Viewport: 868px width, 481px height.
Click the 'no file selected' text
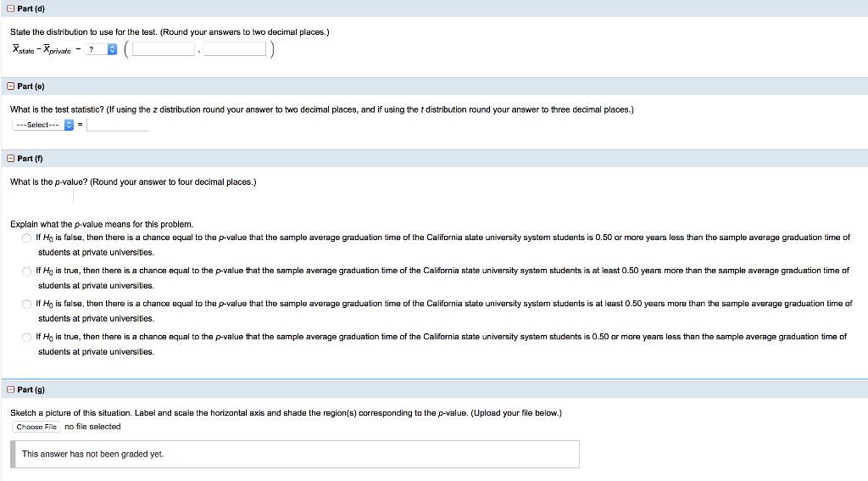click(92, 427)
